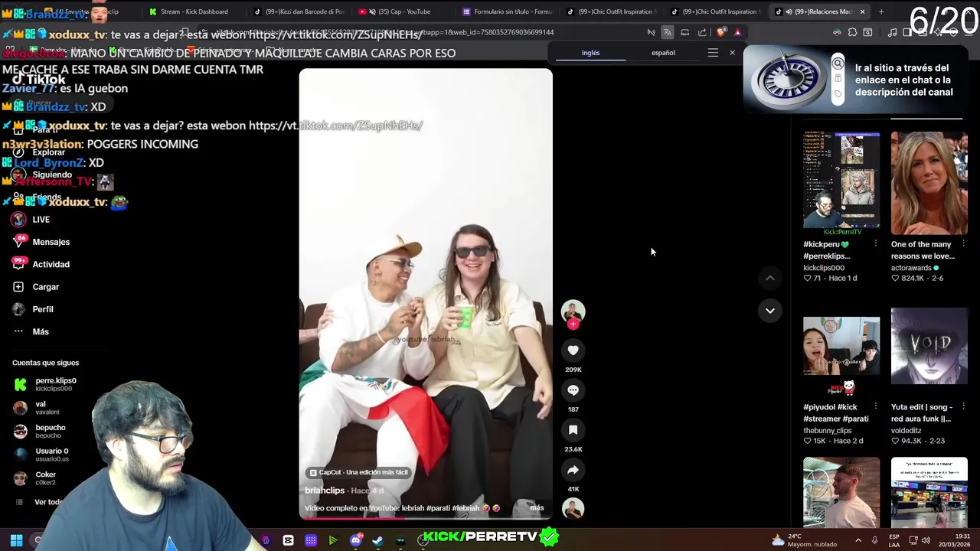Switch to Kezi dan Barcode TikTok tab
The image size is (980, 551).
tap(299, 11)
